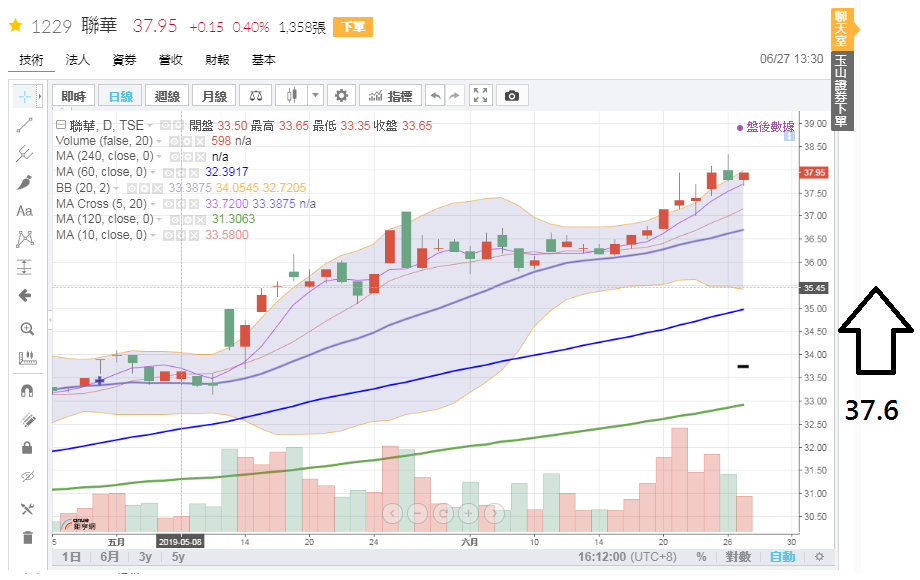Pick the brush drawing tool
The width and height of the screenshot is (920, 580).
coord(25,182)
